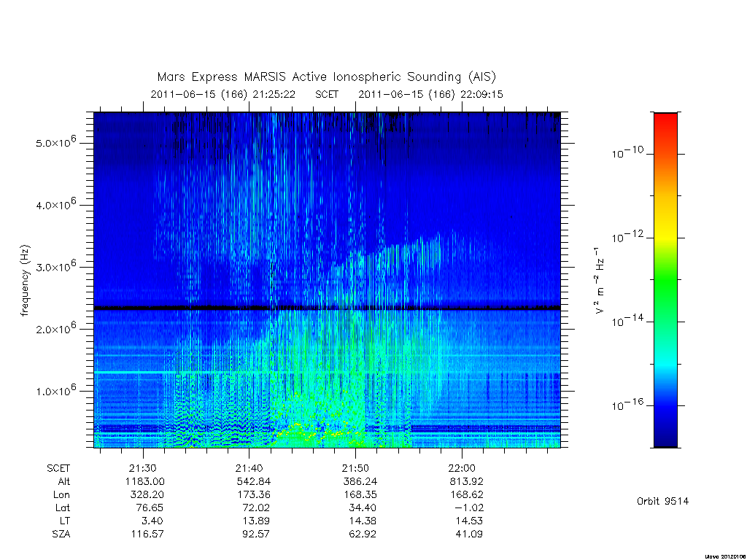Click the 2.0×10⁶ frequency tick label
The width and height of the screenshot is (747, 560).
[x=55, y=329]
